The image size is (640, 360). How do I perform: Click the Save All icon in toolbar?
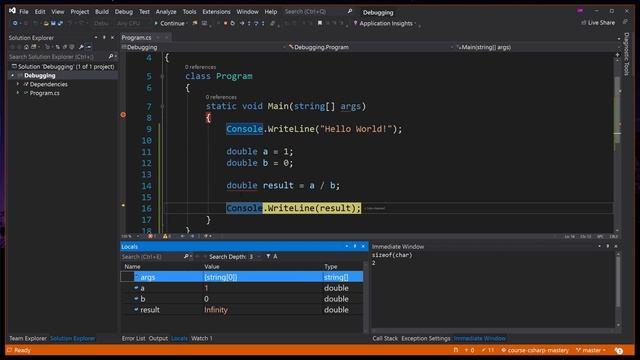pos(60,23)
